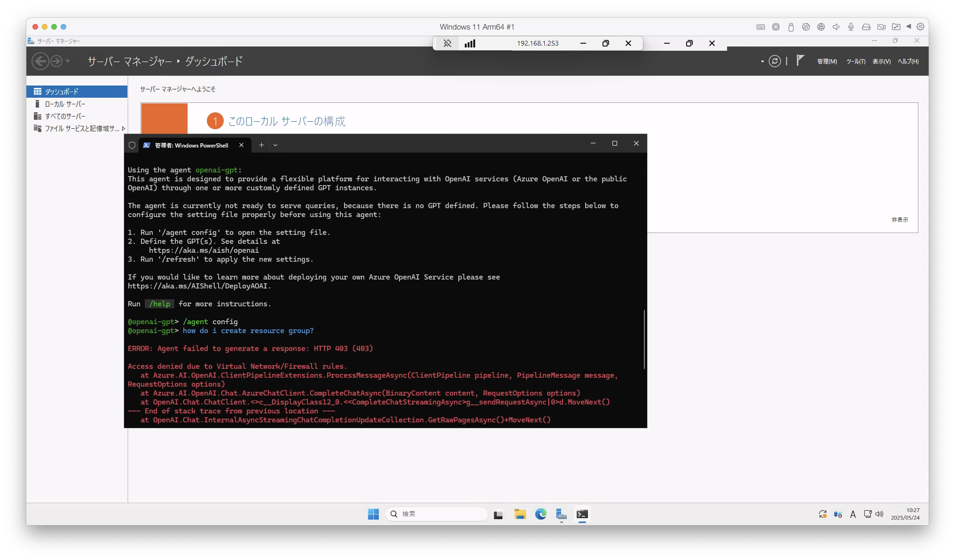Image resolution: width=955 pixels, height=560 pixels.
Task: Click the Terminal icon in taskbar
Action: pos(582,514)
